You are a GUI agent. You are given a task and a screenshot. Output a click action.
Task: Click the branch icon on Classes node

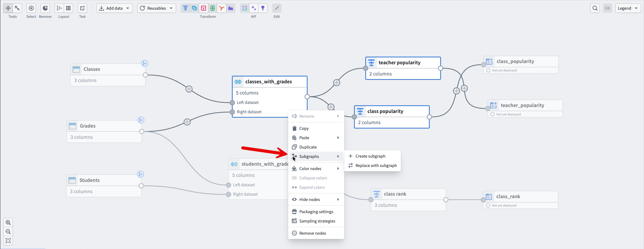pos(144,63)
